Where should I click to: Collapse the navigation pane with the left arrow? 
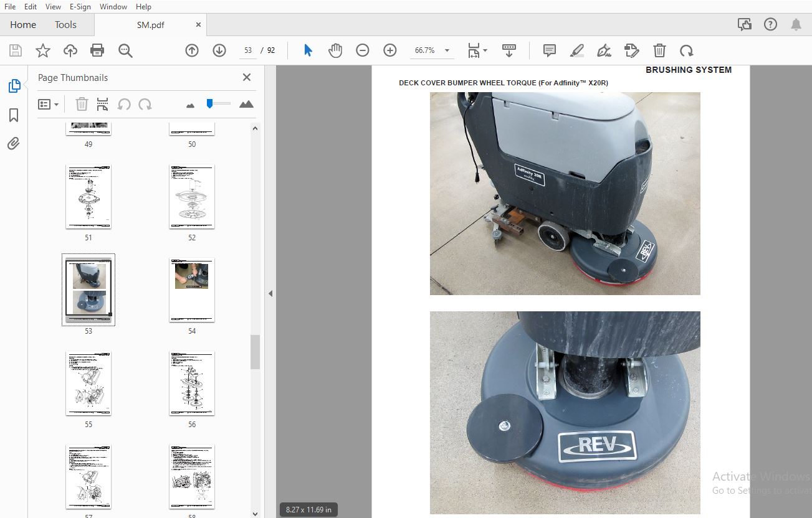pyautogui.click(x=270, y=293)
